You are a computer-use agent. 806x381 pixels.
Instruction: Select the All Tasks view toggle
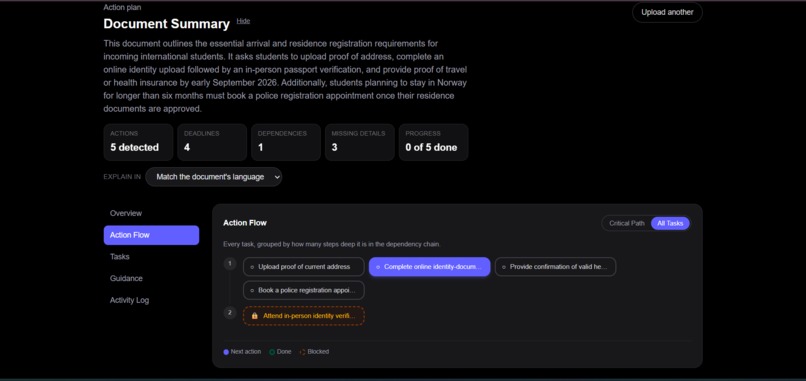(x=670, y=224)
